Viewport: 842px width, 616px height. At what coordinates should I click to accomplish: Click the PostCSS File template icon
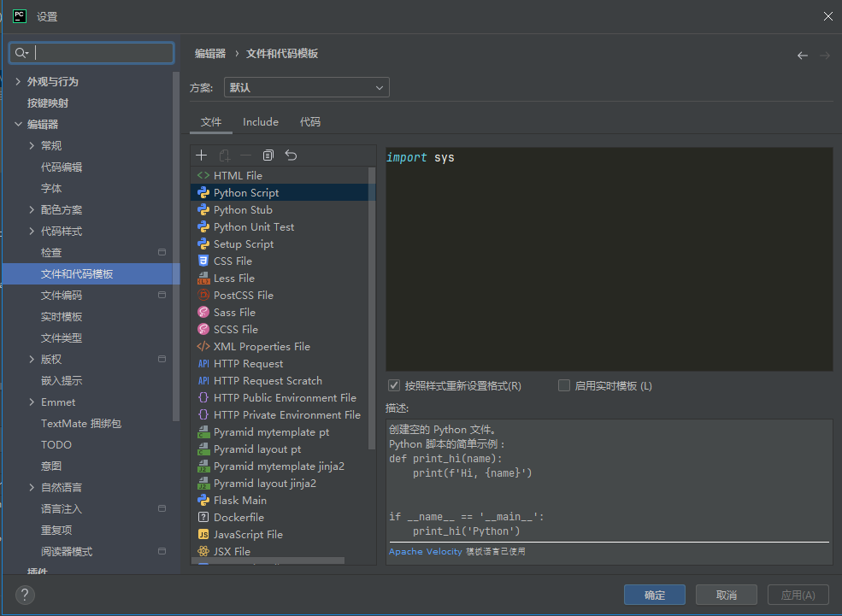(203, 295)
